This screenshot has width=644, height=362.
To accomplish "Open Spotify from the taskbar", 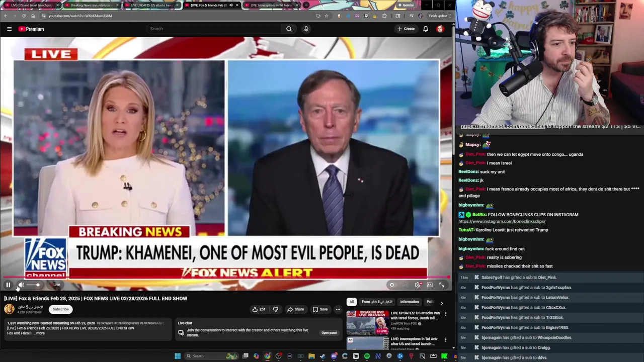I will tap(367, 356).
